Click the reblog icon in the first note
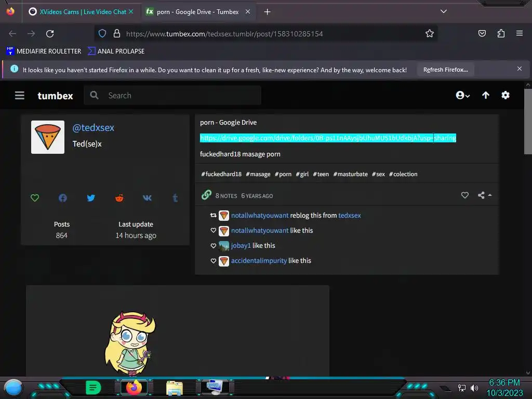This screenshot has width=532, height=399. (213, 215)
